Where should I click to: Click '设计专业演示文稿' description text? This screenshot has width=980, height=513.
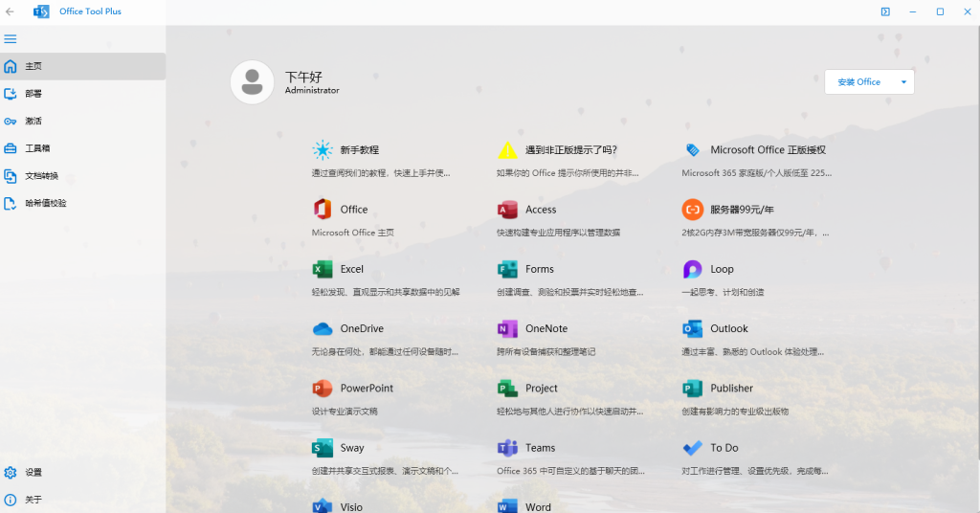click(345, 412)
